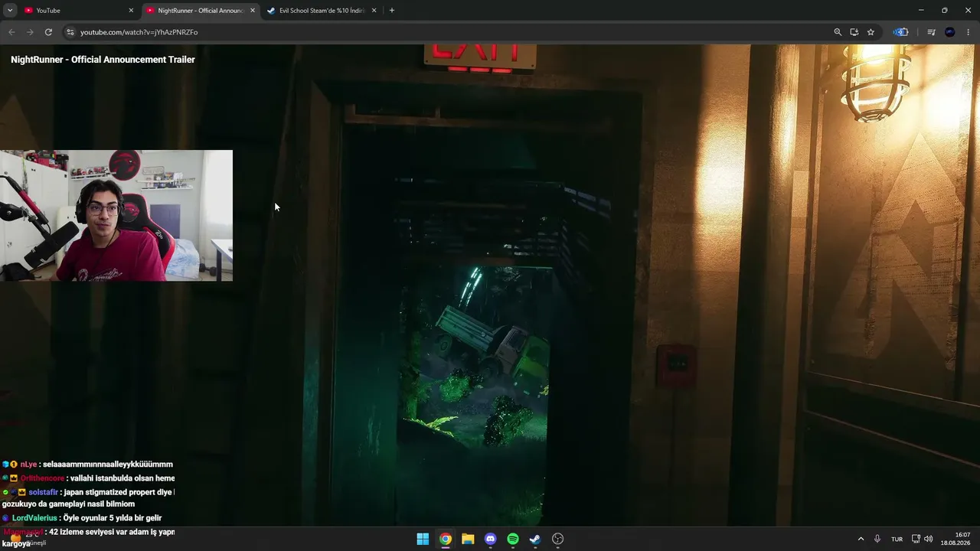
Task: Open the media controls icon
Action: [x=931, y=32]
